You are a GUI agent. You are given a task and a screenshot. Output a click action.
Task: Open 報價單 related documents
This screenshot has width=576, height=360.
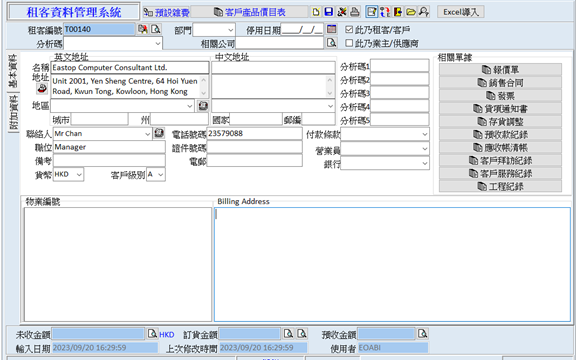[x=500, y=70]
